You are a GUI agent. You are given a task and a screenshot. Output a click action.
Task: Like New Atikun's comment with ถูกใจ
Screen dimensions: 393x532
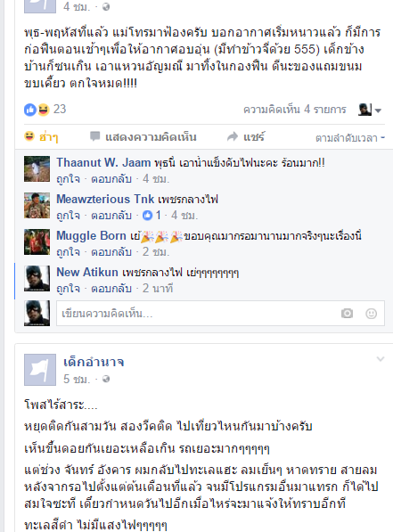pyautogui.click(x=69, y=289)
